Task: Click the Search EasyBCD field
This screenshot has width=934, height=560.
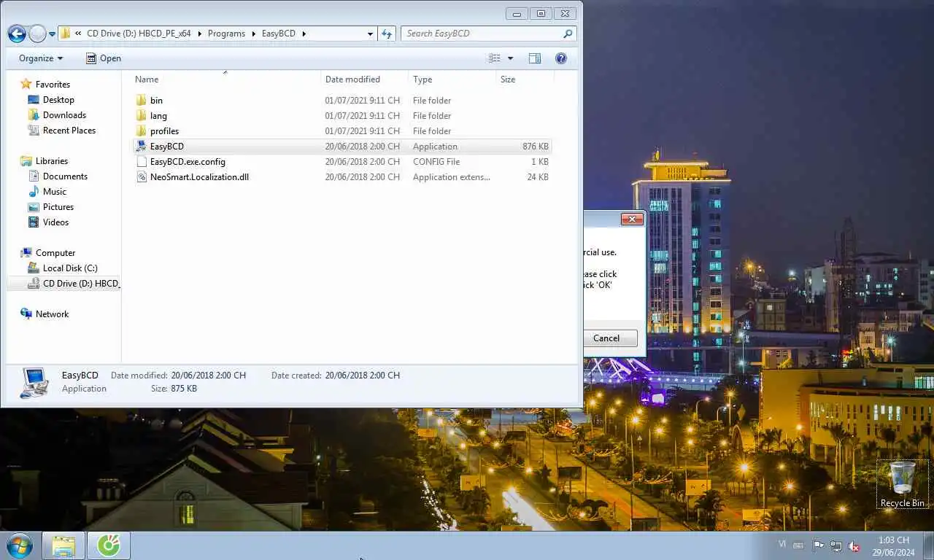Action: click(x=482, y=34)
